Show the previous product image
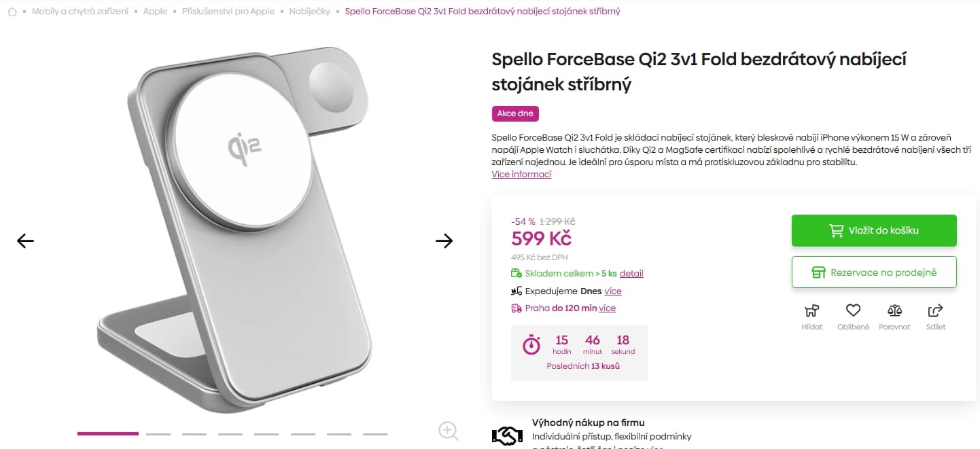 point(25,240)
